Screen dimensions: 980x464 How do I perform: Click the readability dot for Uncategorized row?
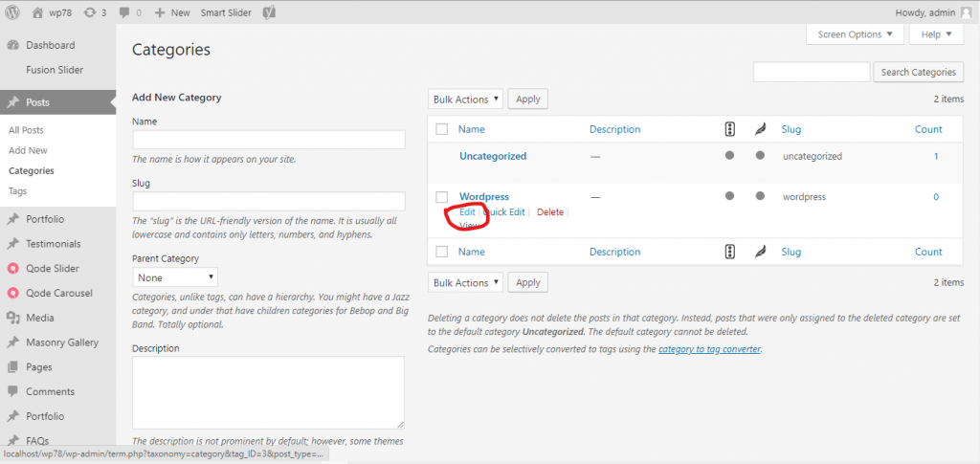pos(760,156)
